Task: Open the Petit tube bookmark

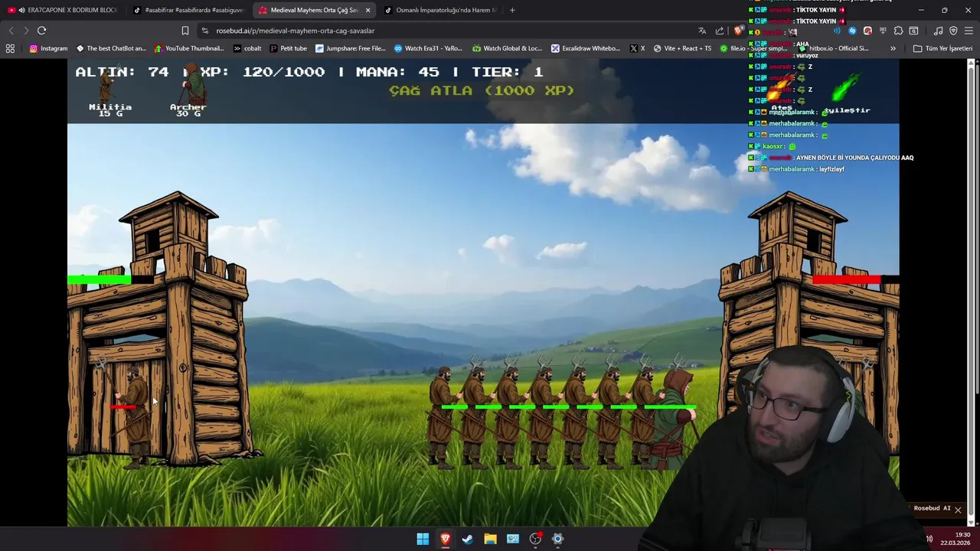Action: click(x=288, y=48)
